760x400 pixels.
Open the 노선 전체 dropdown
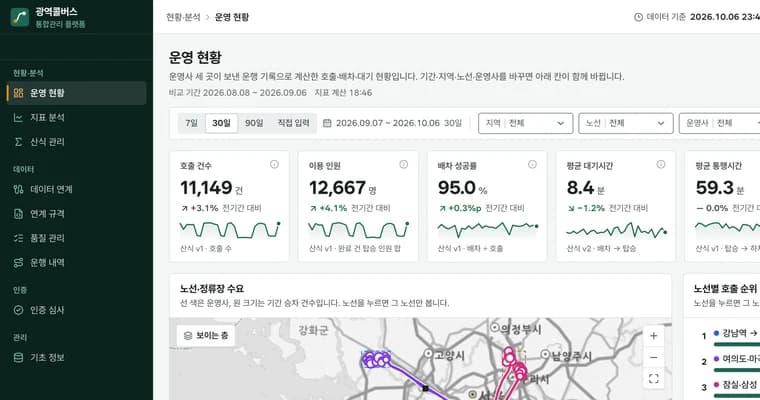click(x=626, y=123)
